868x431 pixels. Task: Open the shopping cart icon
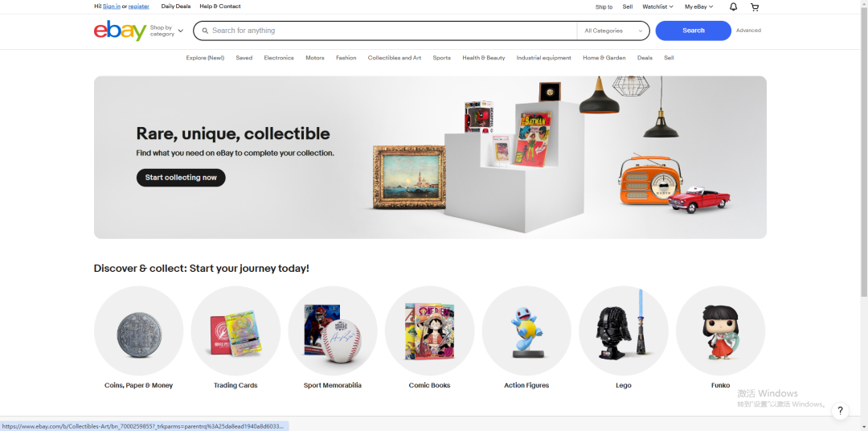tap(755, 6)
